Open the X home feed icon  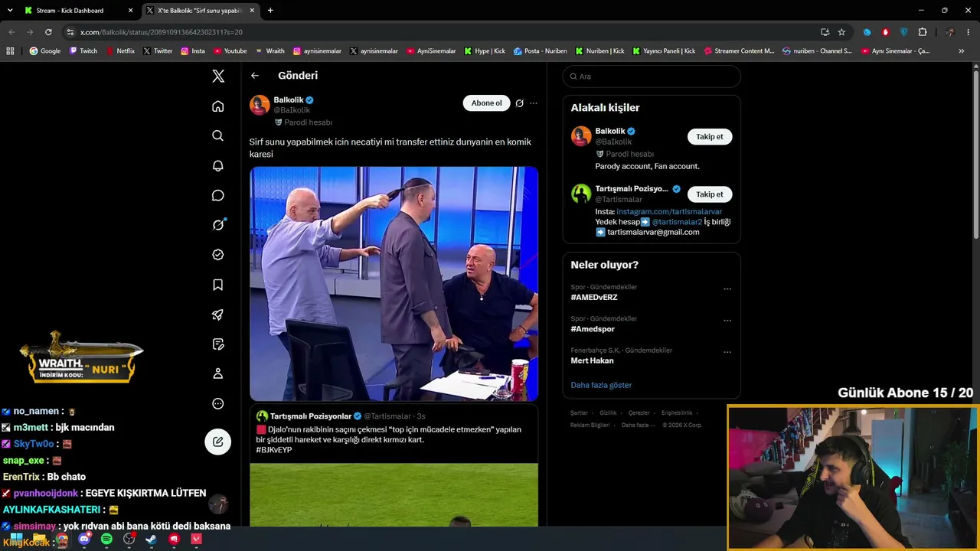point(218,106)
